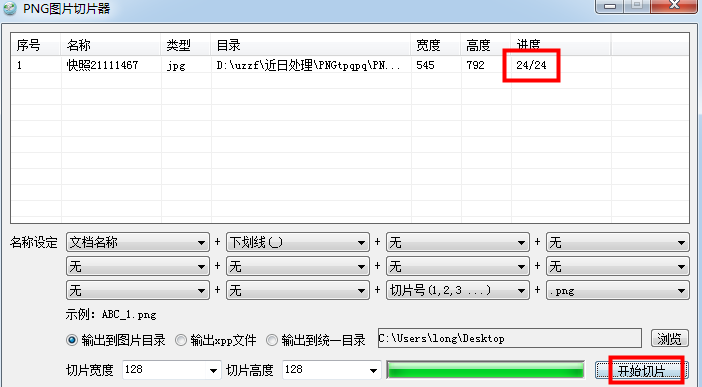Click the 24/24 progress cell
The image size is (702, 387).
coord(531,65)
